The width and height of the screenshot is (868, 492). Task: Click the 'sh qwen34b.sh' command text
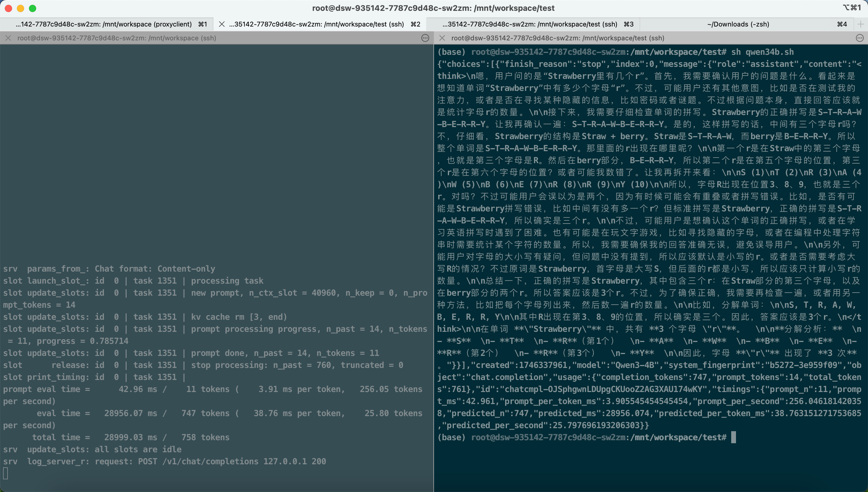(x=763, y=52)
